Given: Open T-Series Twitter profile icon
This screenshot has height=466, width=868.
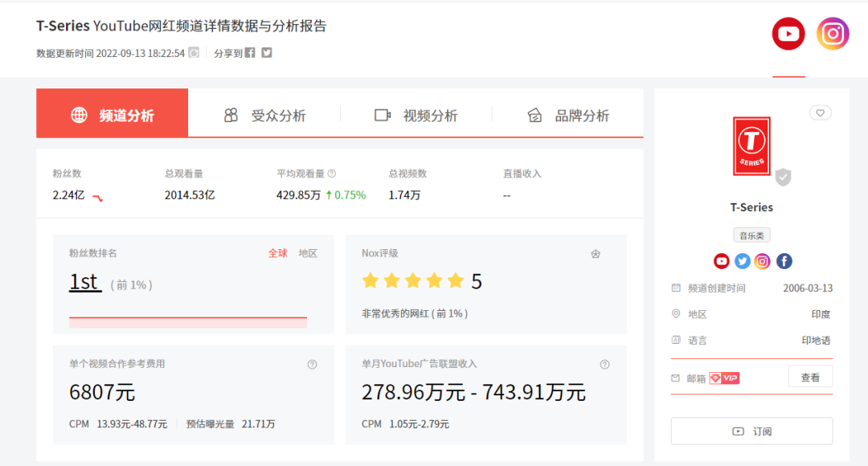Looking at the screenshot, I should tap(742, 261).
